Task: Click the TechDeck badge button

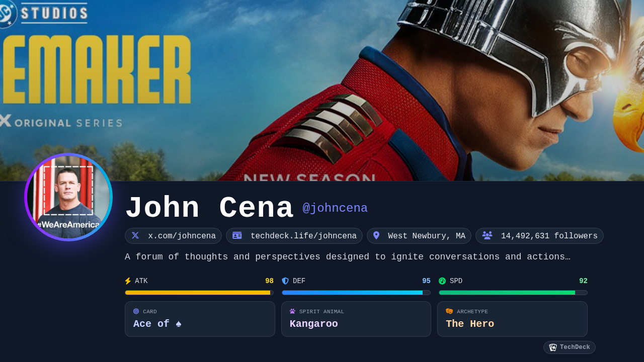Action: click(x=570, y=347)
